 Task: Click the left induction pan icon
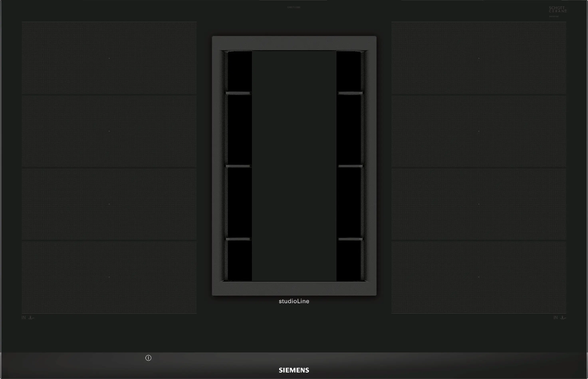(31, 318)
